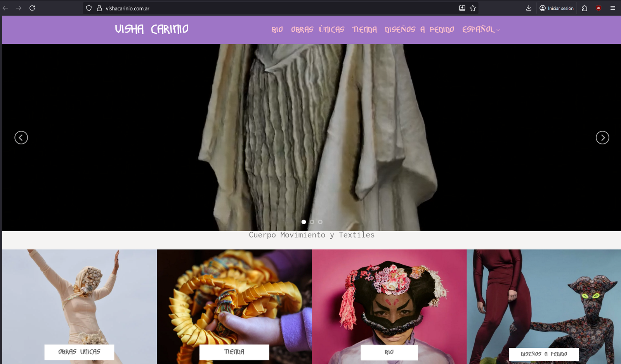
Task: Reload the page with the refresh icon
Action: pyautogui.click(x=32, y=8)
